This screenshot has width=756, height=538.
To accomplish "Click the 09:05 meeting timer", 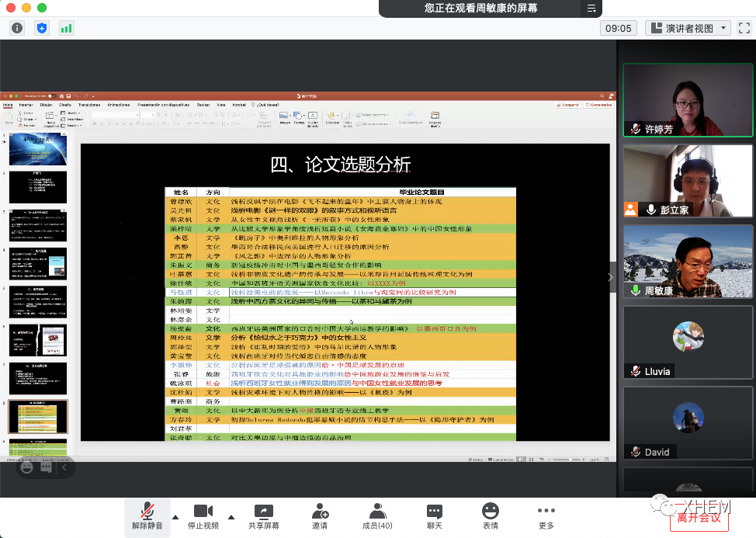I will tap(619, 28).
